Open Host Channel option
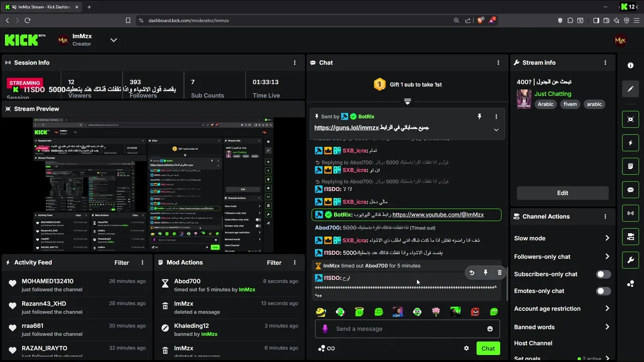The height and width of the screenshot is (362, 644). 533,343
